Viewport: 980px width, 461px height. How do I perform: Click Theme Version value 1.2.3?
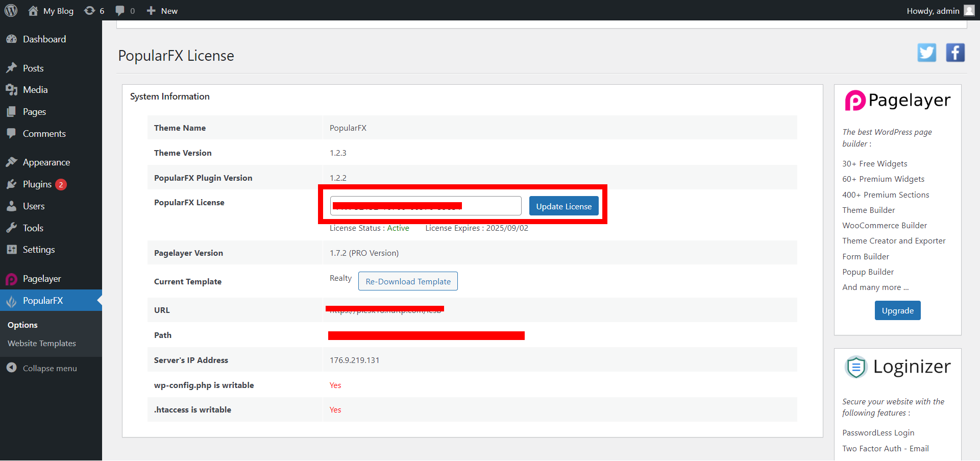click(338, 153)
